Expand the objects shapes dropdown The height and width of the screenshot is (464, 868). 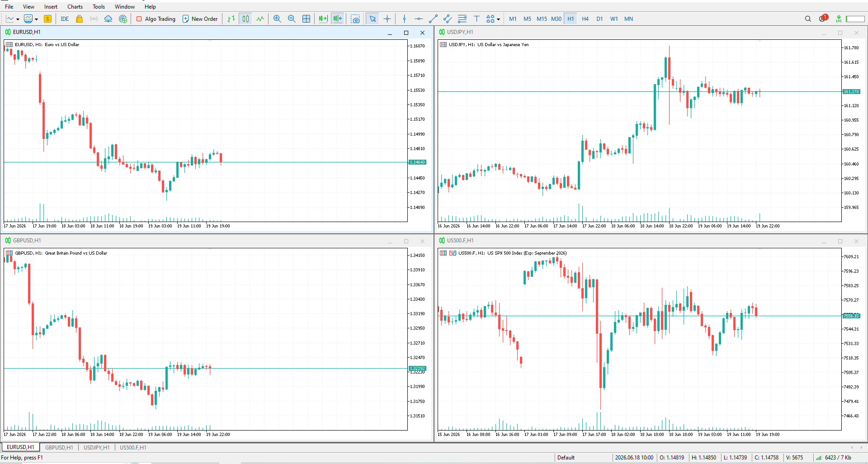pyautogui.click(x=498, y=19)
